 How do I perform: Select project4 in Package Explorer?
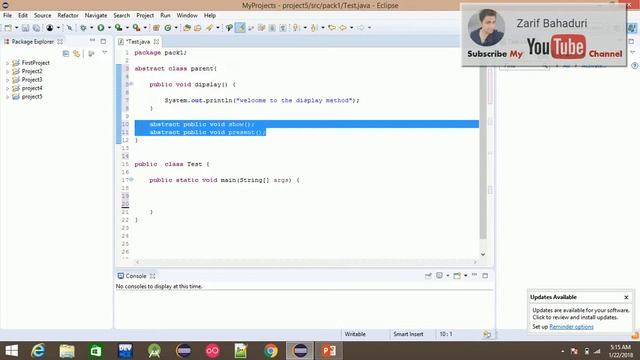tap(32, 88)
